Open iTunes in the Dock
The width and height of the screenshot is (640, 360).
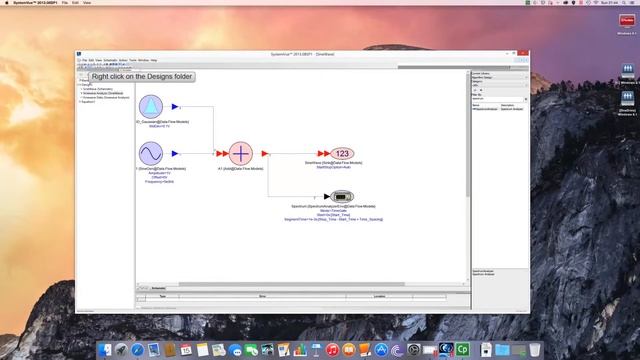[332, 350]
